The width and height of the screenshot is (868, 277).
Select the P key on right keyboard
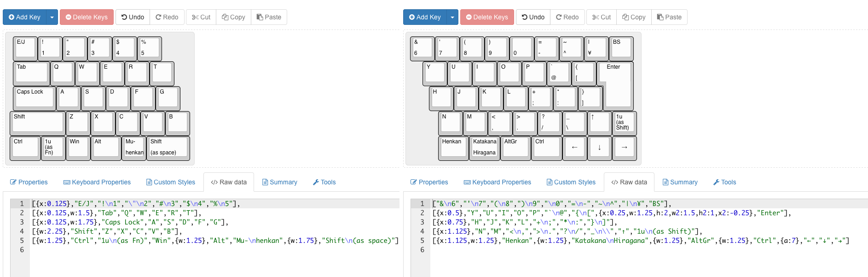pyautogui.click(x=534, y=73)
